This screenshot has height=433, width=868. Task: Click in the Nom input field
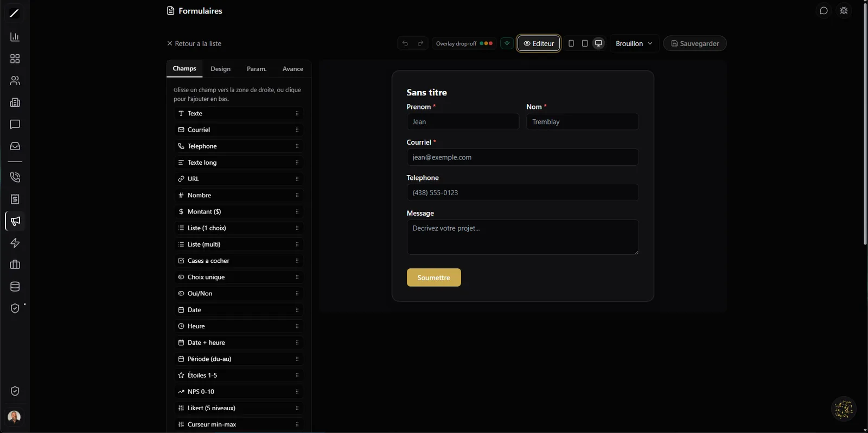pyautogui.click(x=583, y=121)
